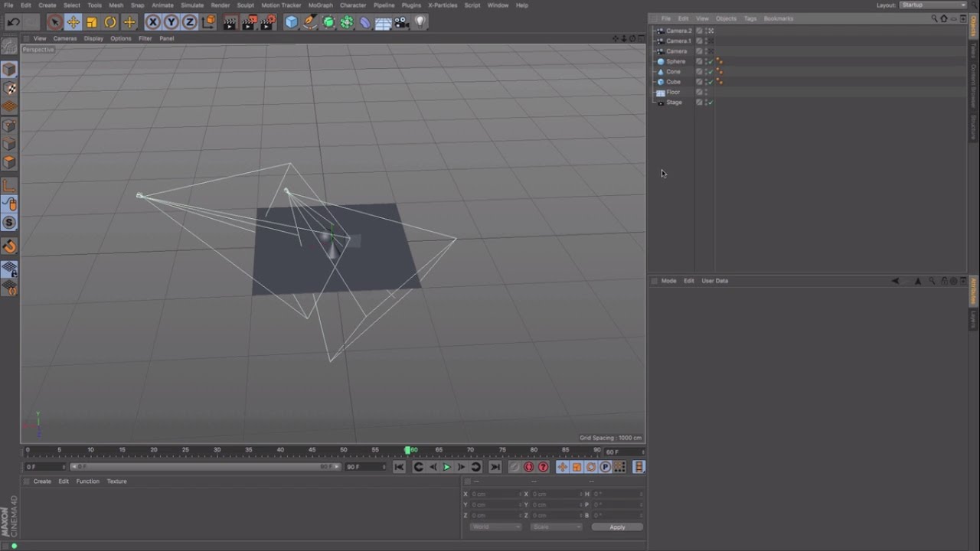Click the green timeline playhead at frame 60
This screenshot has width=980, height=551.
pyautogui.click(x=407, y=450)
